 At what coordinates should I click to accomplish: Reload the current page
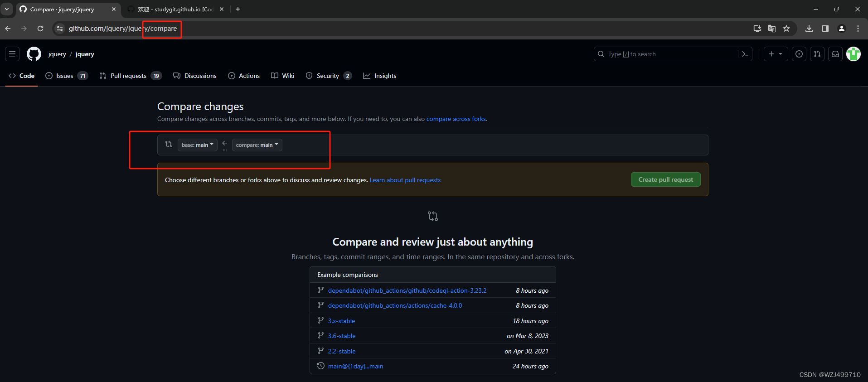40,29
